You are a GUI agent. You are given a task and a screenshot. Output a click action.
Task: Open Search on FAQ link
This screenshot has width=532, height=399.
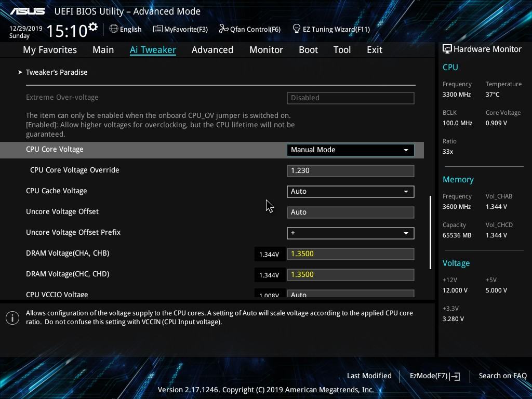click(x=503, y=376)
